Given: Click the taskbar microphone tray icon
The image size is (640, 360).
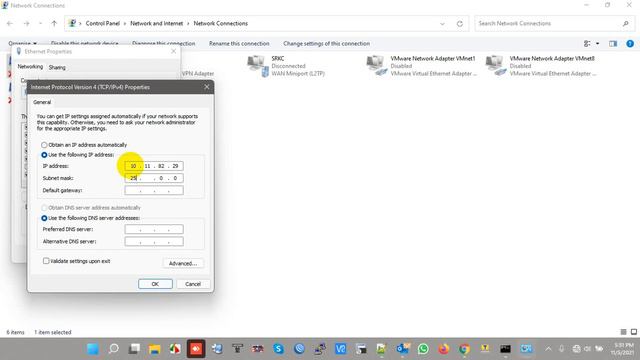Looking at the screenshot, I should (x=562, y=349).
